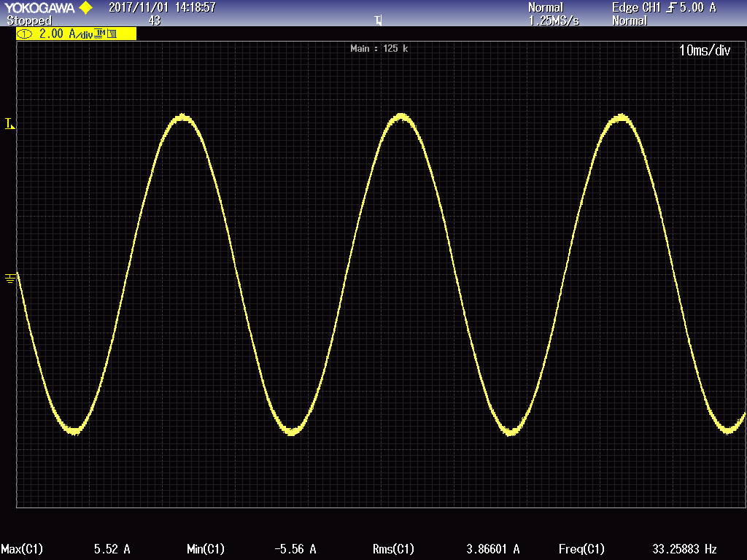747x560 pixels.
Task: Click the Main : 125 k record length
Action: point(379,49)
